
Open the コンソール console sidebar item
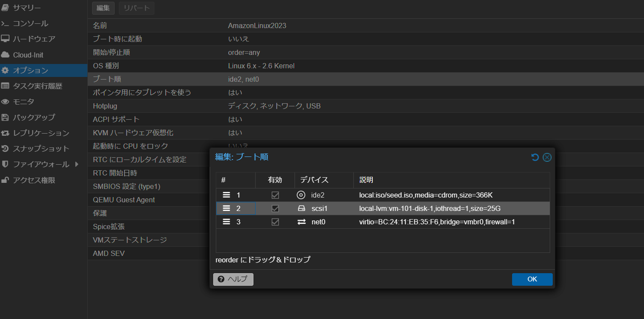click(44, 23)
